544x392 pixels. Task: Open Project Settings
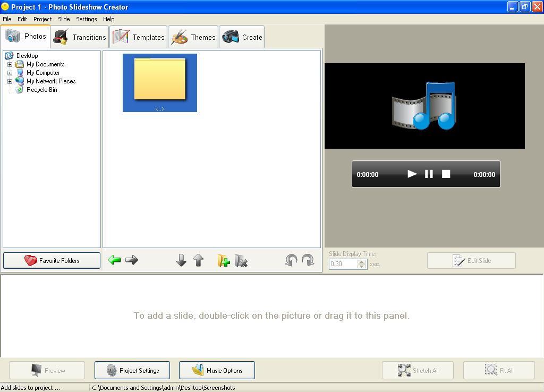(x=132, y=370)
